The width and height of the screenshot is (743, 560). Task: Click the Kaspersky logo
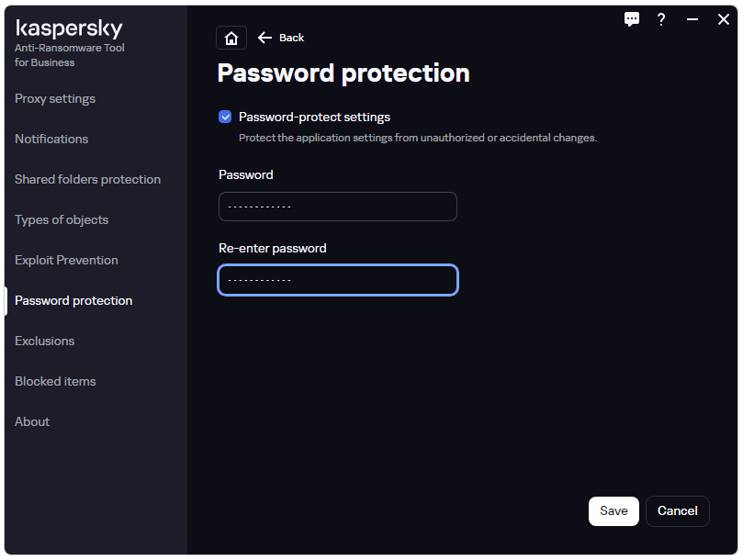(69, 28)
